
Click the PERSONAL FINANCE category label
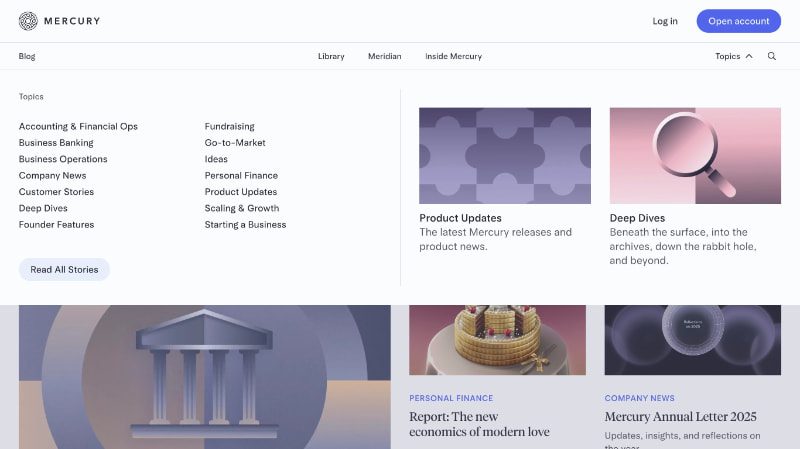(x=451, y=398)
